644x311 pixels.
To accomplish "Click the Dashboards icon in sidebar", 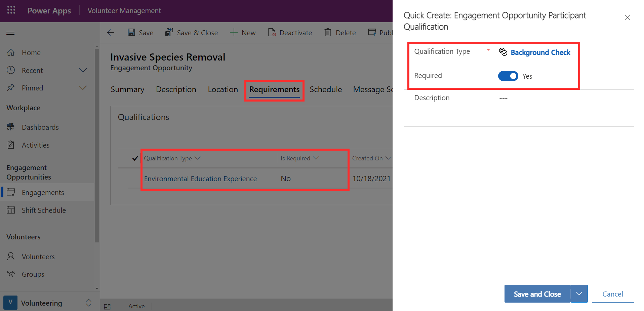I will point(11,127).
